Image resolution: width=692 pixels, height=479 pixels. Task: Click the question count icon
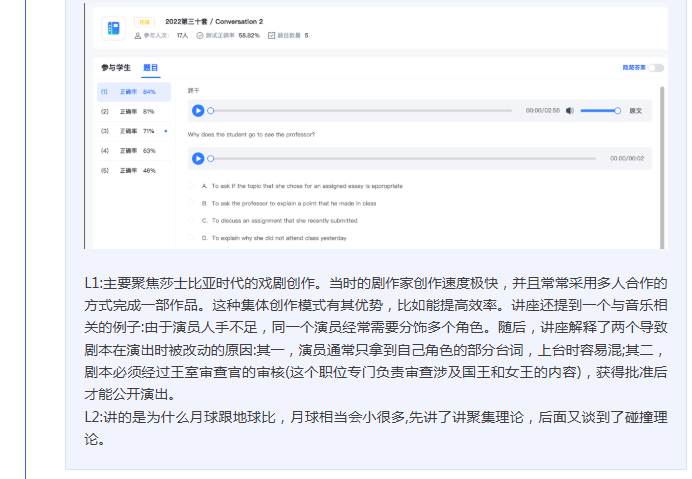[269, 35]
